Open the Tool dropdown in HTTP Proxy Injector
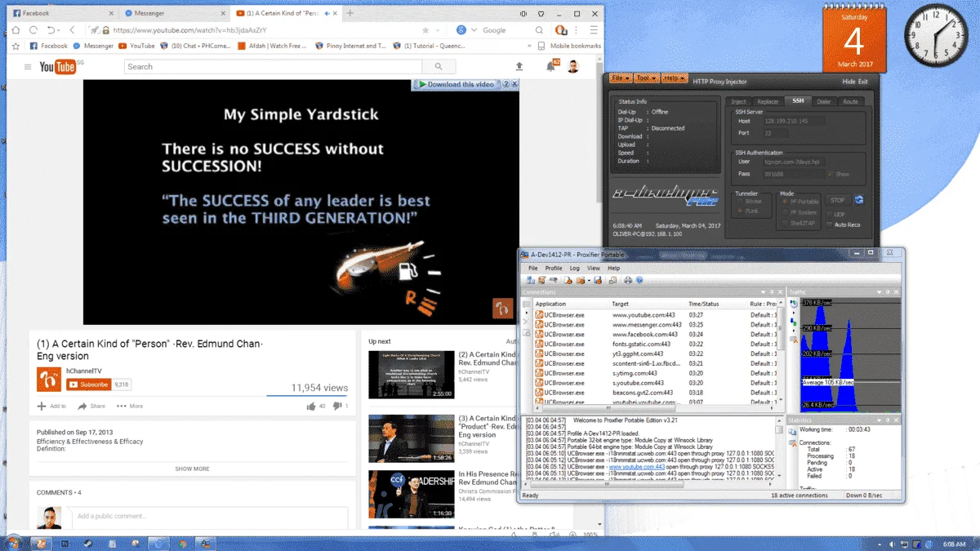Viewport: 980px width, 551px height. point(645,78)
